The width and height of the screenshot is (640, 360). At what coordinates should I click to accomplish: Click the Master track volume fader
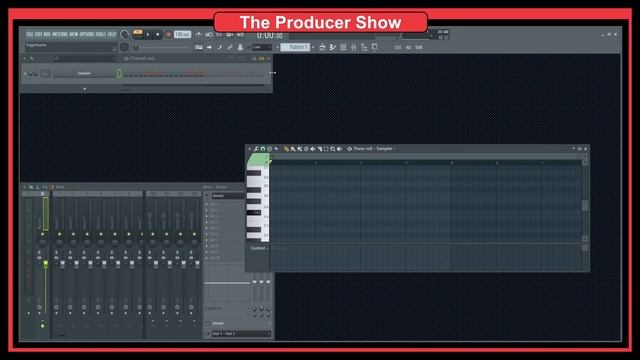coord(46,264)
